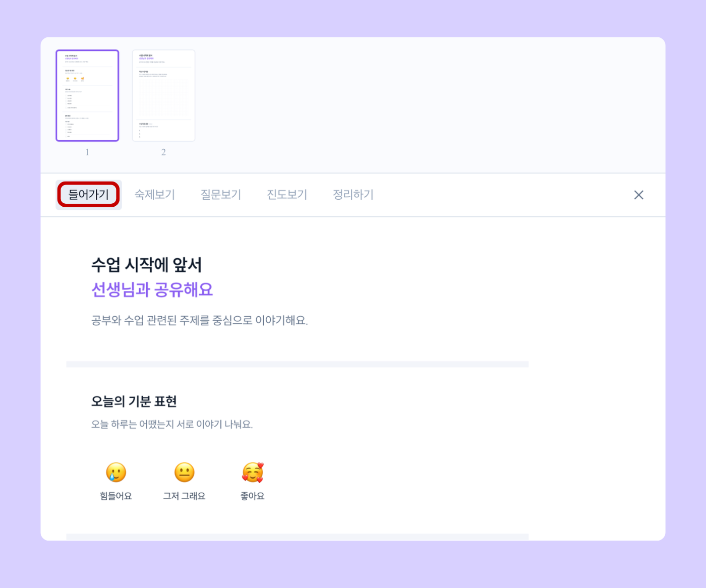
Task: Switch to the 진도보기 tab
Action: click(287, 195)
